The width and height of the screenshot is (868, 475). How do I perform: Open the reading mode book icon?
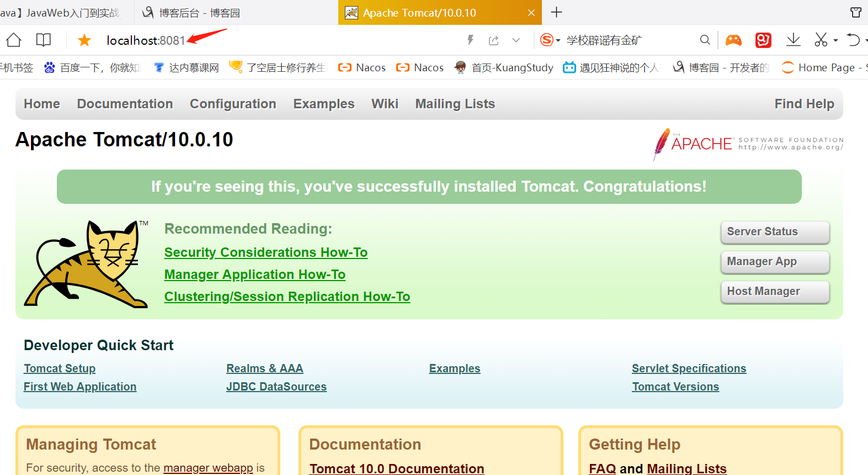44,40
